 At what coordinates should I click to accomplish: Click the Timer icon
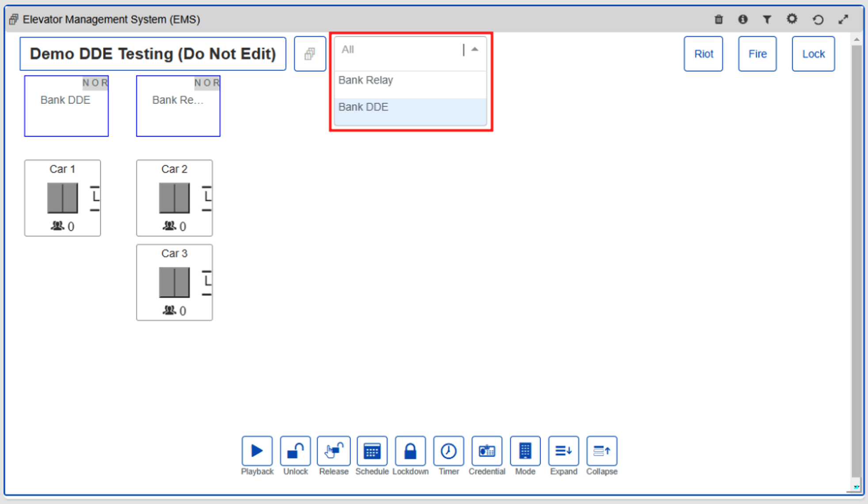[448, 451]
